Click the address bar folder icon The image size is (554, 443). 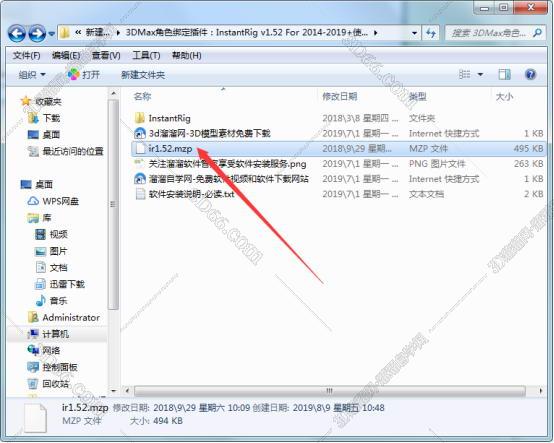click(65, 33)
